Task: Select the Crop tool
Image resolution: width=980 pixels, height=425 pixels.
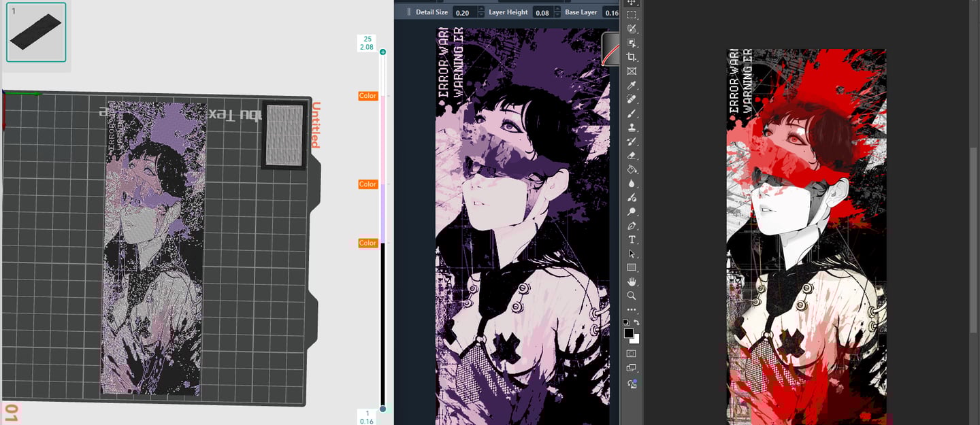Action: (x=632, y=57)
